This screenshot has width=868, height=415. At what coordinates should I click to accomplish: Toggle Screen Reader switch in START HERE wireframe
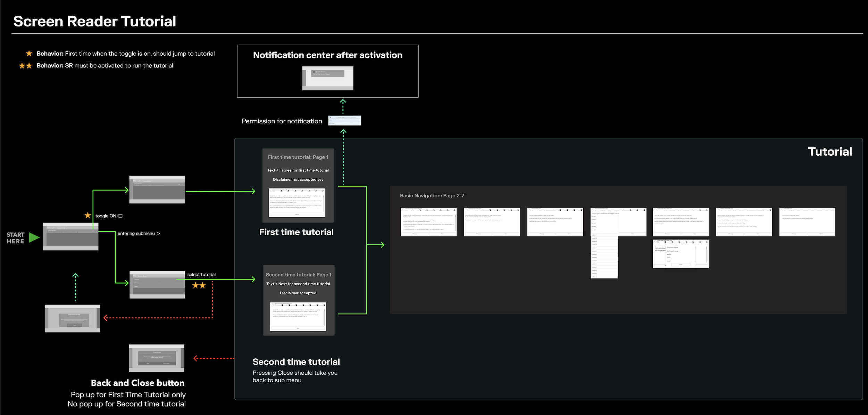click(93, 231)
